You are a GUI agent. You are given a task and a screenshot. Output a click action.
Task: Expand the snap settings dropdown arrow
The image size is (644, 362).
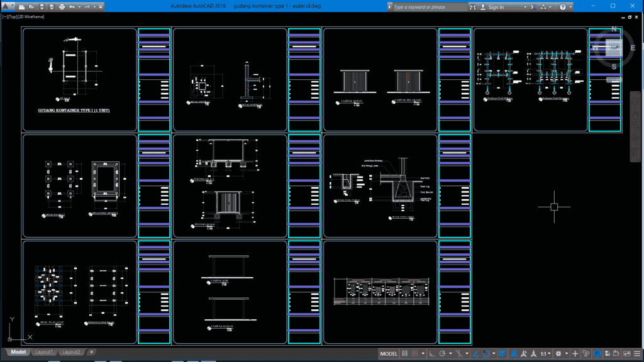(x=422, y=353)
